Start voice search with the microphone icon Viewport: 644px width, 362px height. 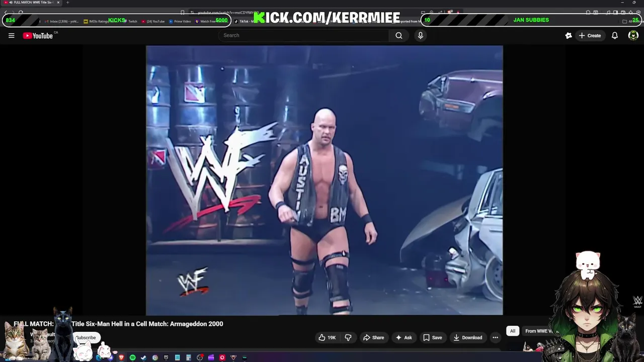click(x=421, y=35)
